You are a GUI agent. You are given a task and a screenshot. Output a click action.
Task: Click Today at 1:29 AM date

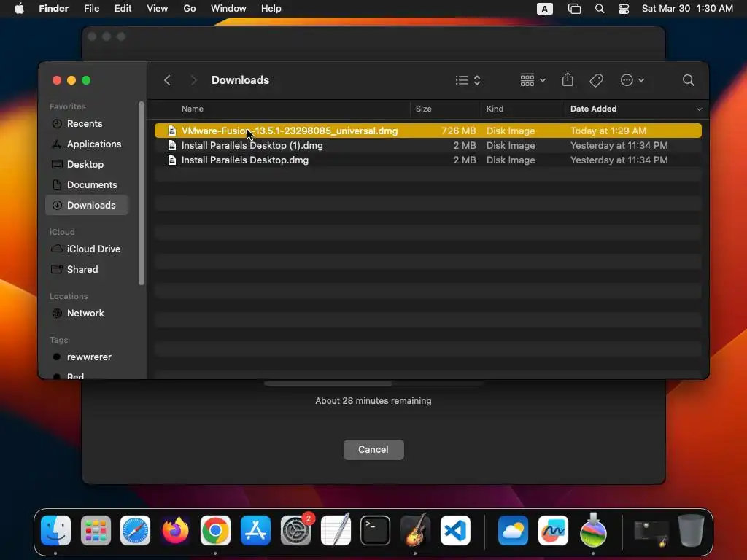[608, 131]
